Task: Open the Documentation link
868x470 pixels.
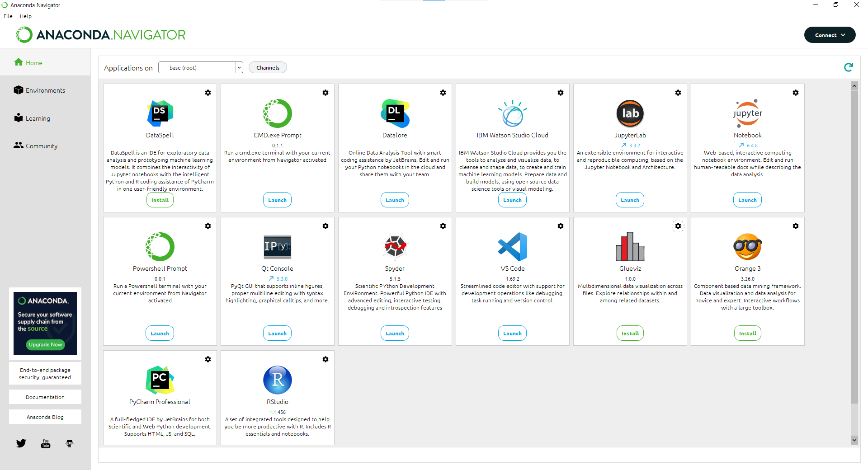Action: [x=45, y=397]
